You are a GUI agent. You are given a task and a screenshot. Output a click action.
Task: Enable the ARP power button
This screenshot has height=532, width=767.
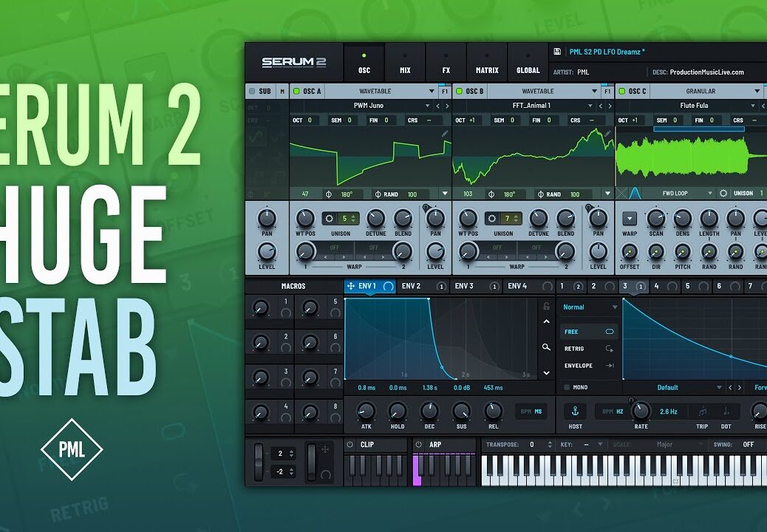418,445
